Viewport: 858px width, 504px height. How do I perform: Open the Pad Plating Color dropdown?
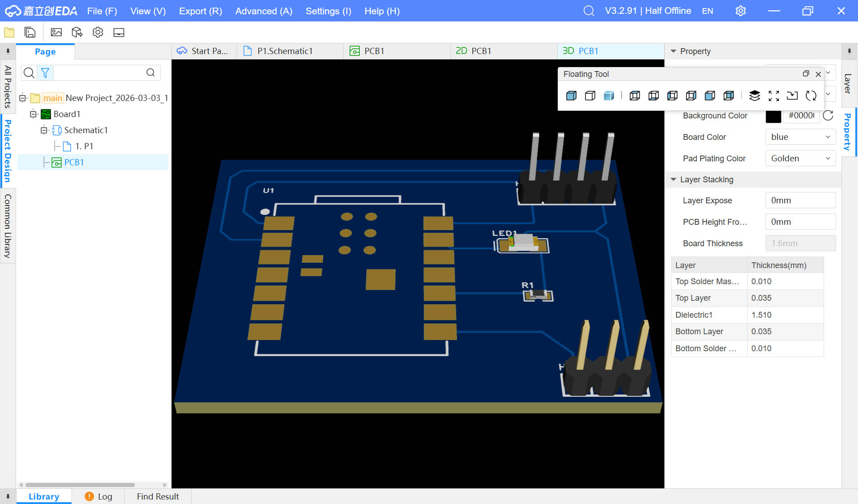point(800,159)
